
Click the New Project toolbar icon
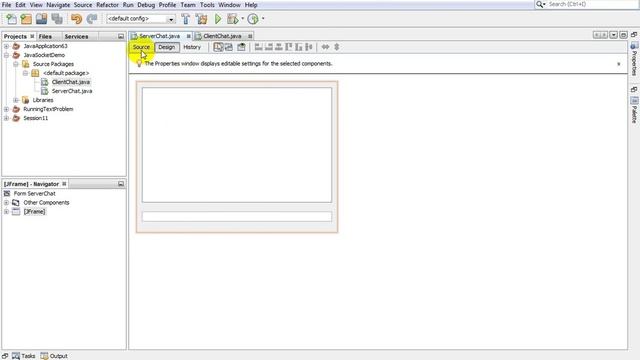click(x=26, y=19)
